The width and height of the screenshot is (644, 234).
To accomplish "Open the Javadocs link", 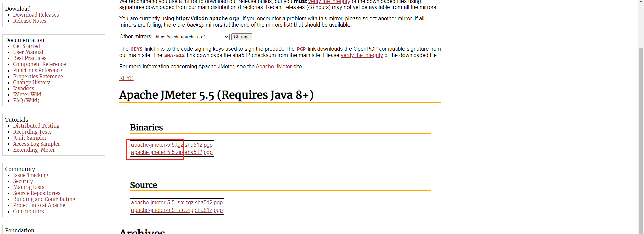I will [23, 88].
